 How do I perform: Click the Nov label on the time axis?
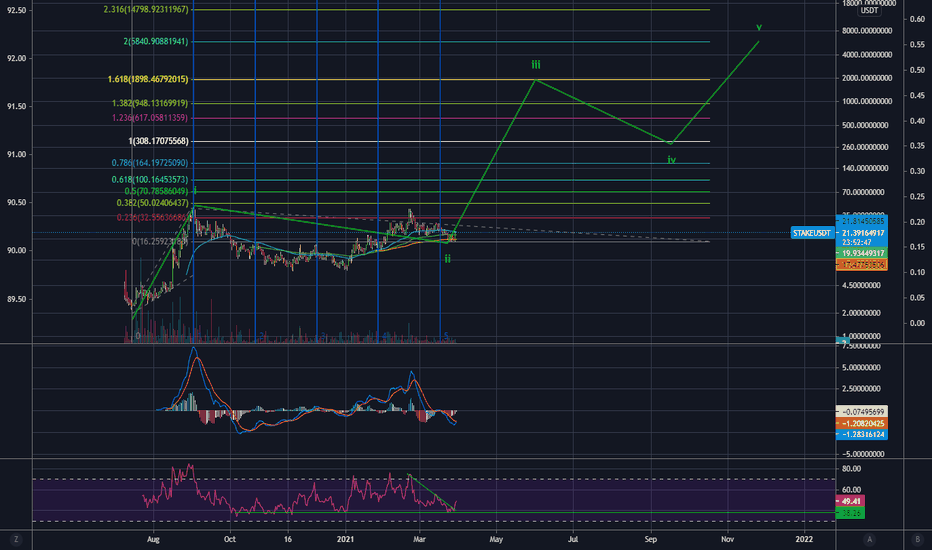pyautogui.click(x=727, y=539)
